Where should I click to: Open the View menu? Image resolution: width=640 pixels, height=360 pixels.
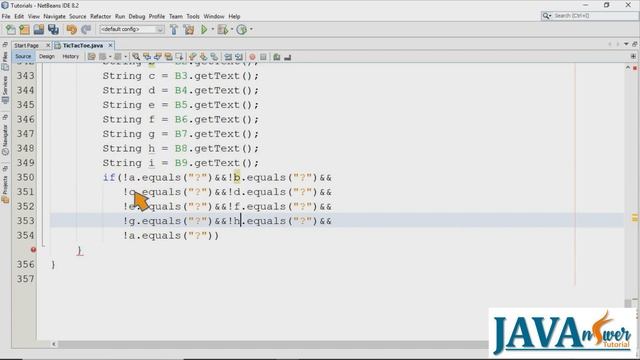pos(34,16)
